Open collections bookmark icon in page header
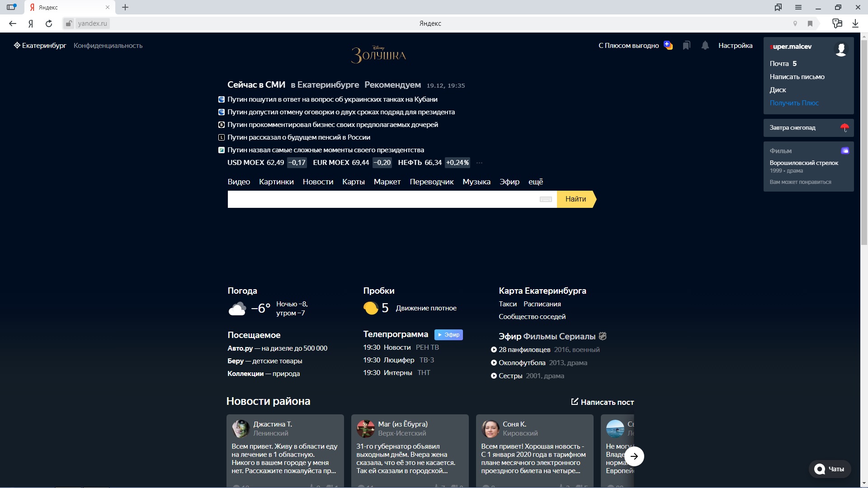 pyautogui.click(x=686, y=45)
